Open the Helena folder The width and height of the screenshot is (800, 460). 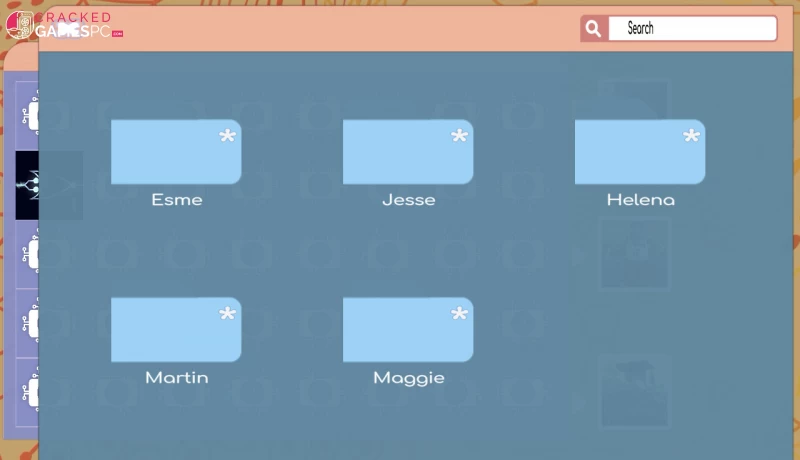[x=640, y=152]
